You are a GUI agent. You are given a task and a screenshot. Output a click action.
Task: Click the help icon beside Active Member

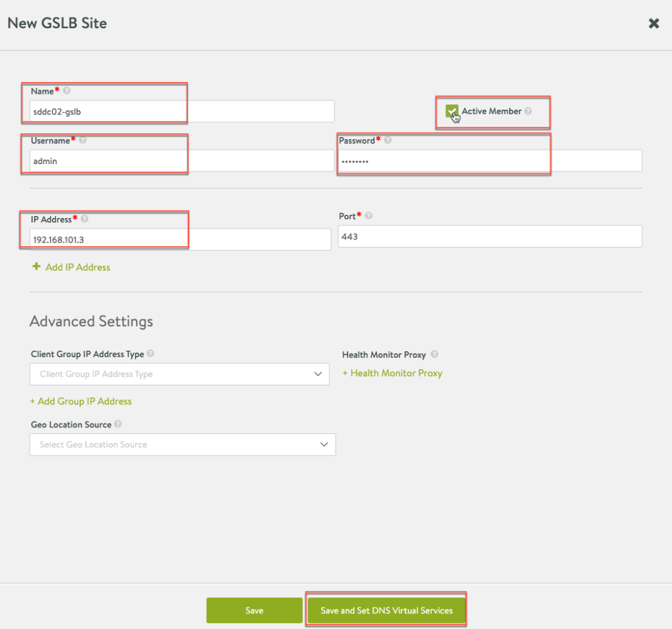pos(528,111)
